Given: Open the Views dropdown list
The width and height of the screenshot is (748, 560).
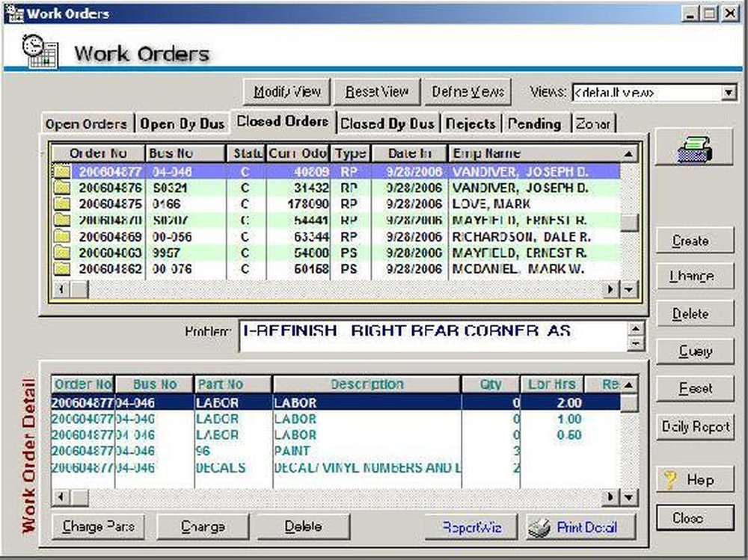Looking at the screenshot, I should [x=729, y=92].
